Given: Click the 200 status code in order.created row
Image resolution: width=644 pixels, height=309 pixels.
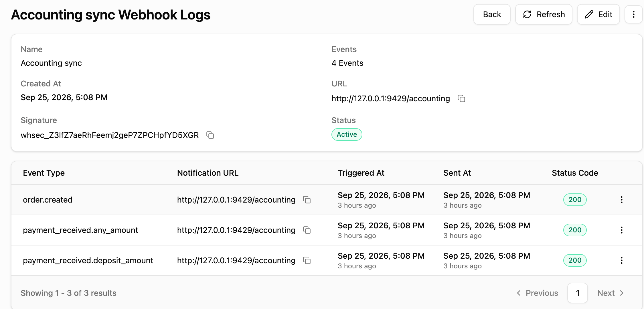Looking at the screenshot, I should 575,200.
